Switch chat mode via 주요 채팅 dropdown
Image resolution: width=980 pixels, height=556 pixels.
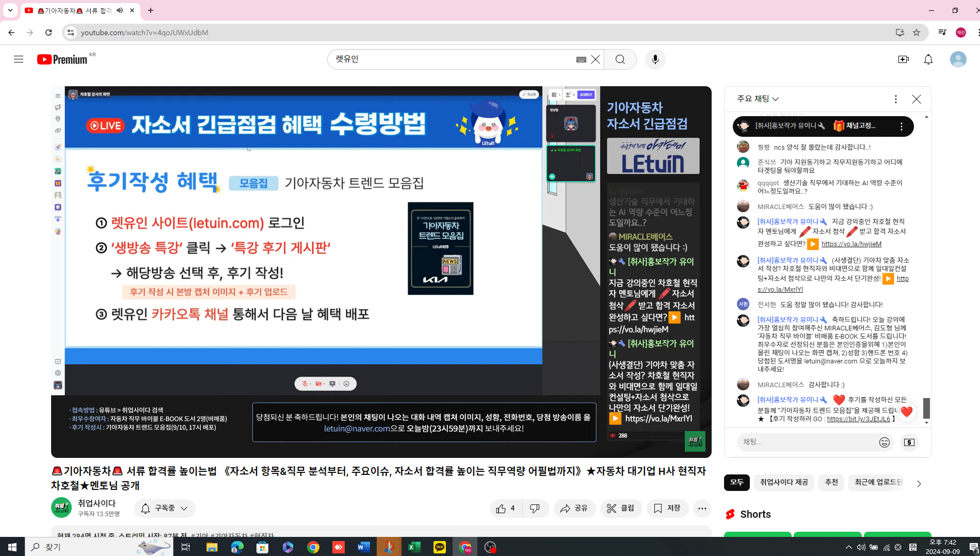click(x=758, y=99)
